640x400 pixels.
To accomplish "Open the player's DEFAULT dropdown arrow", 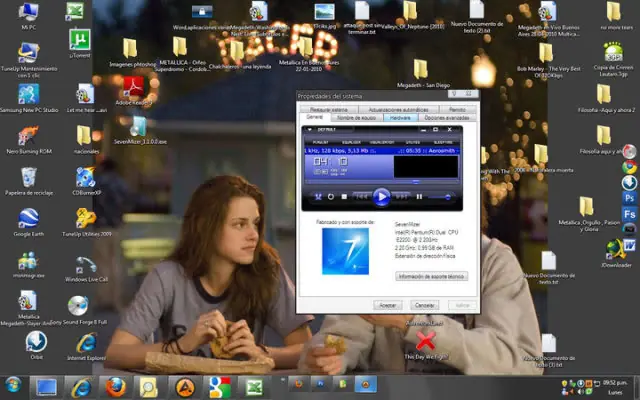I will point(309,130).
